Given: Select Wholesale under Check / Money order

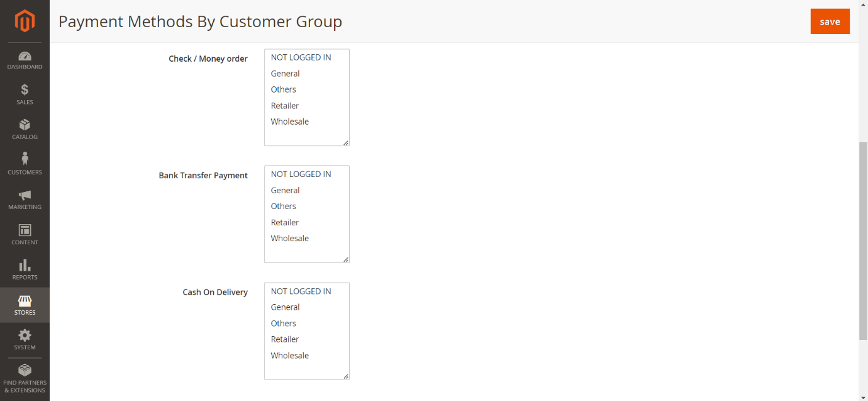Looking at the screenshot, I should pyautogui.click(x=290, y=121).
